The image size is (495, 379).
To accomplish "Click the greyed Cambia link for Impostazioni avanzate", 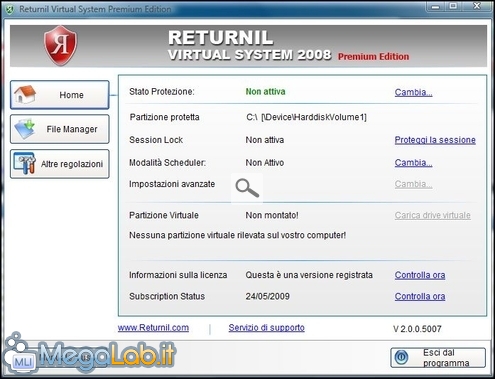I will tap(413, 184).
